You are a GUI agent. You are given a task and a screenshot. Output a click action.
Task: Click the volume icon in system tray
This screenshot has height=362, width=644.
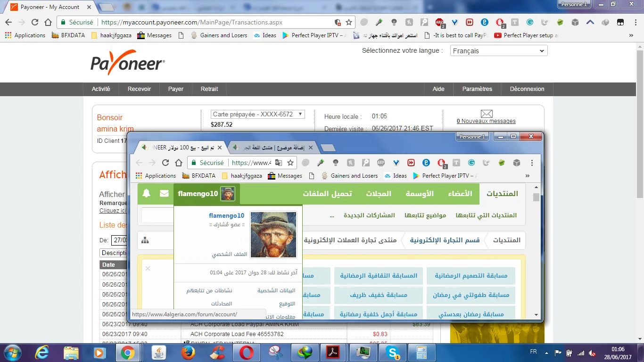[x=592, y=353]
